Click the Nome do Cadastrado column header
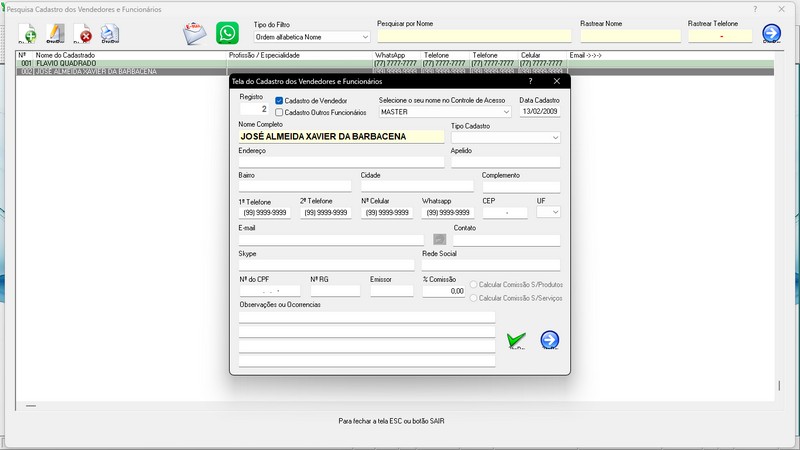The width and height of the screenshot is (800, 450). click(65, 55)
